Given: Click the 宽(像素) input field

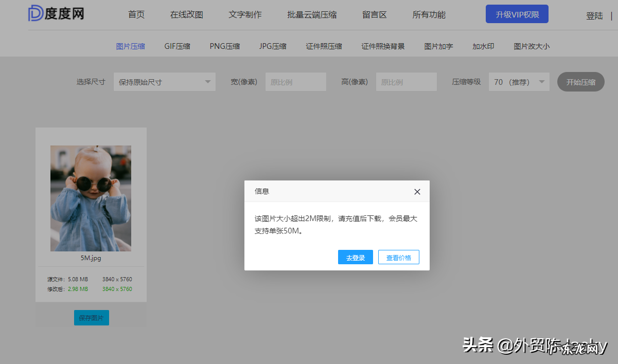Looking at the screenshot, I should [x=295, y=81].
